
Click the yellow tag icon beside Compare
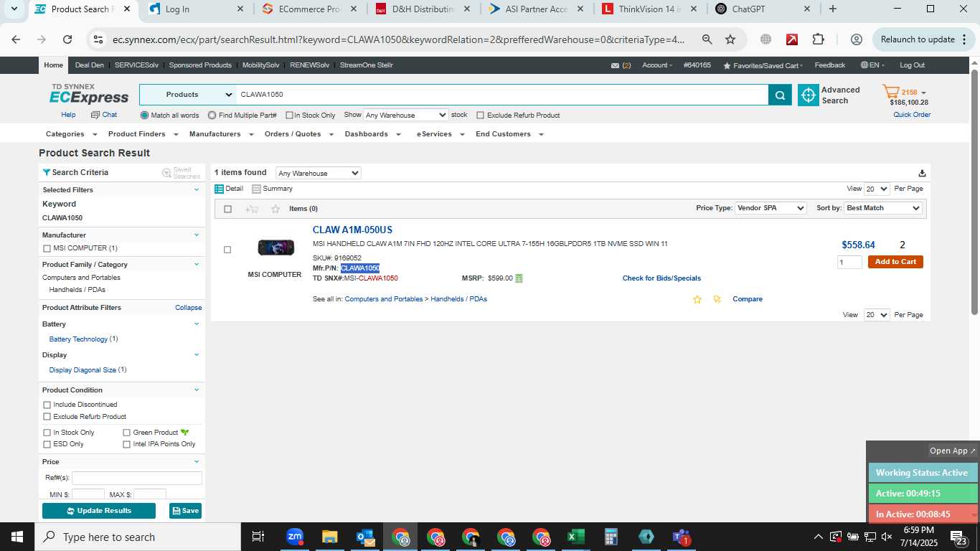pos(716,299)
